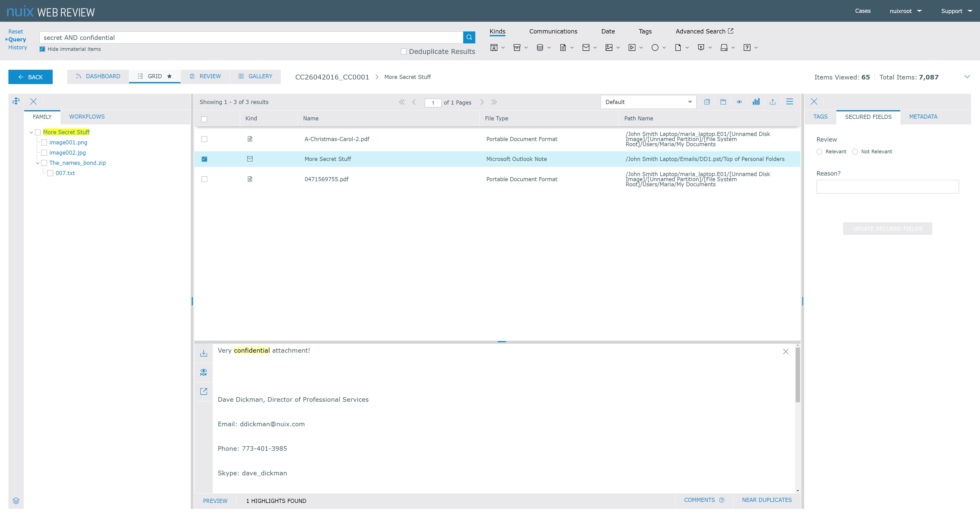This screenshot has height=518, width=980.
Task: Expand the image kind dropdown arrow
Action: pyautogui.click(x=618, y=48)
